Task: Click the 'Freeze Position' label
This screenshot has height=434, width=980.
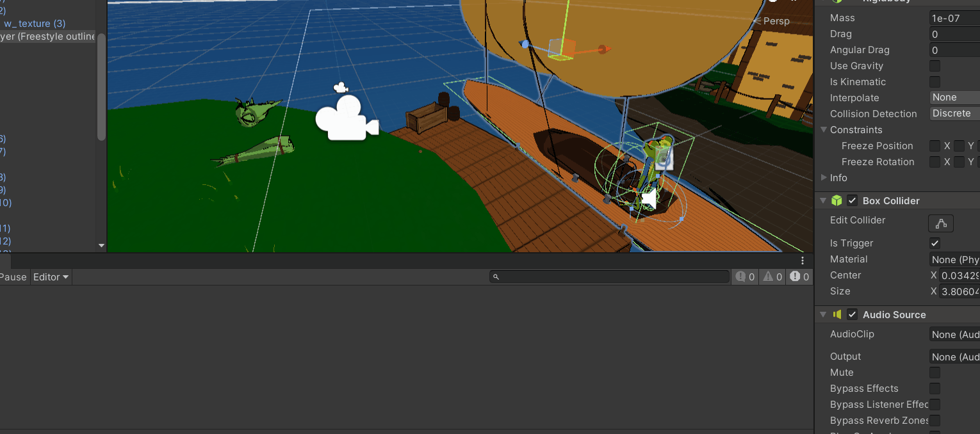Action: coord(878,146)
